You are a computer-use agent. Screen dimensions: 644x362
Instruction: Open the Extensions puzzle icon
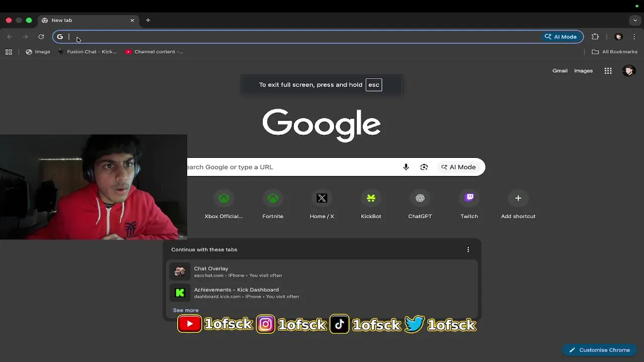pyautogui.click(x=595, y=37)
